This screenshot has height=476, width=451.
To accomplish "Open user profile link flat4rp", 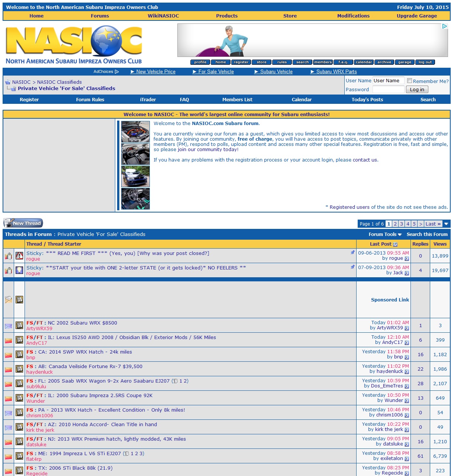I will (x=34, y=459).
